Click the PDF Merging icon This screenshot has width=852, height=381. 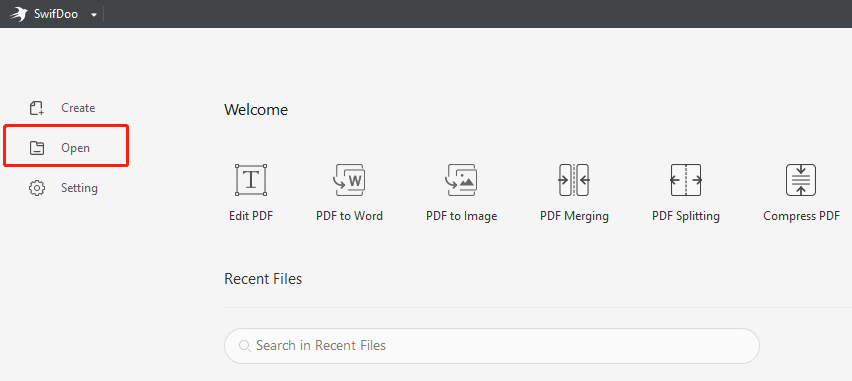coord(574,180)
